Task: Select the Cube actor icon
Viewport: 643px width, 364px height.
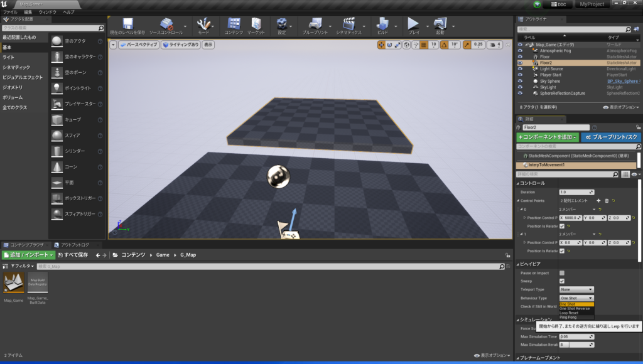Action: [x=57, y=119]
